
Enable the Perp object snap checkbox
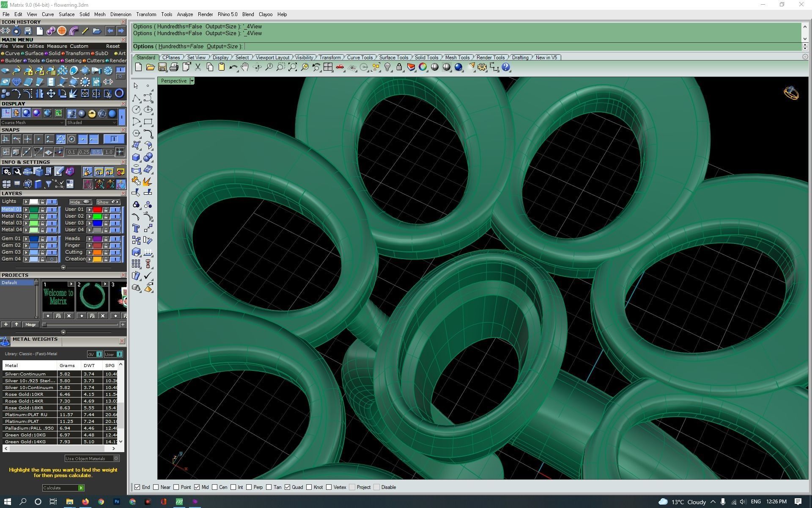pos(249,487)
